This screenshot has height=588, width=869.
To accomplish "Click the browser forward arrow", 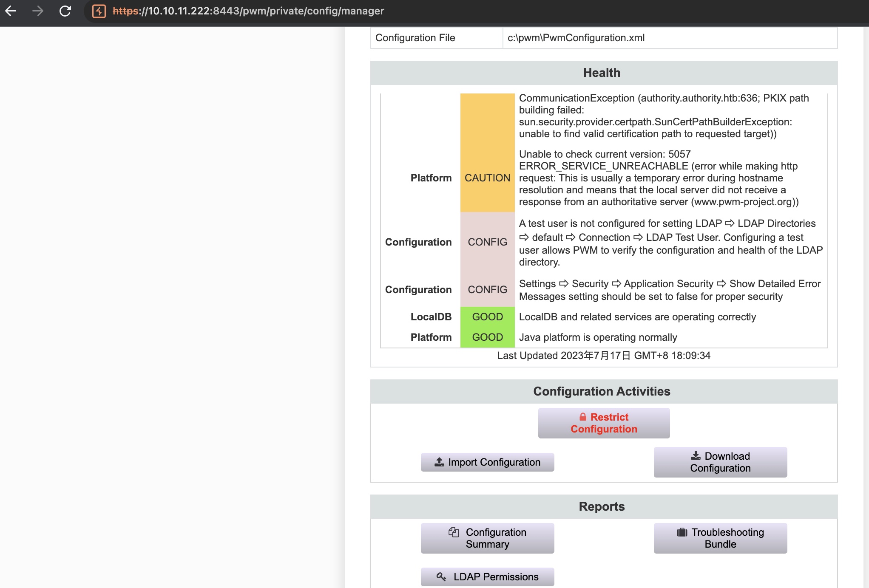I will (38, 11).
